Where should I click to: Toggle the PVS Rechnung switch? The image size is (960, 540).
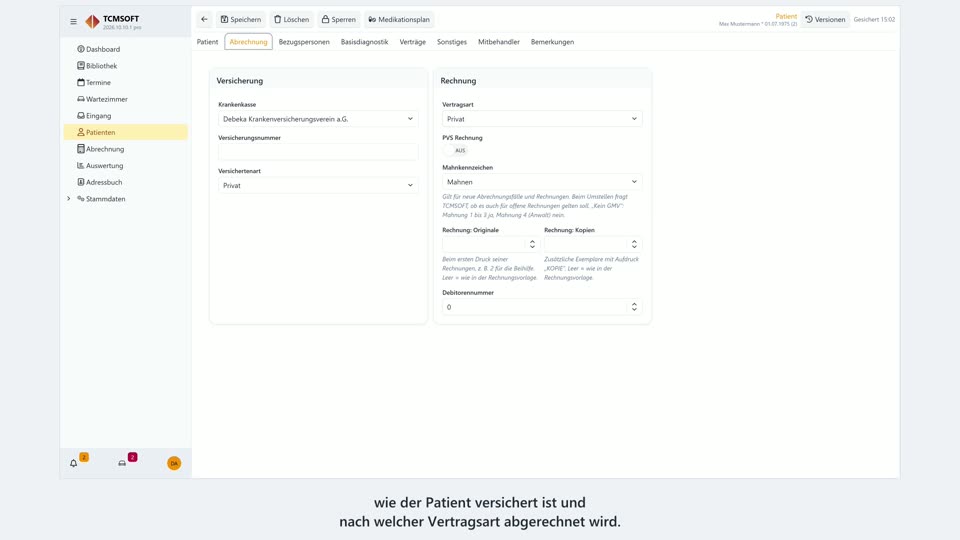pyautogui.click(x=455, y=150)
